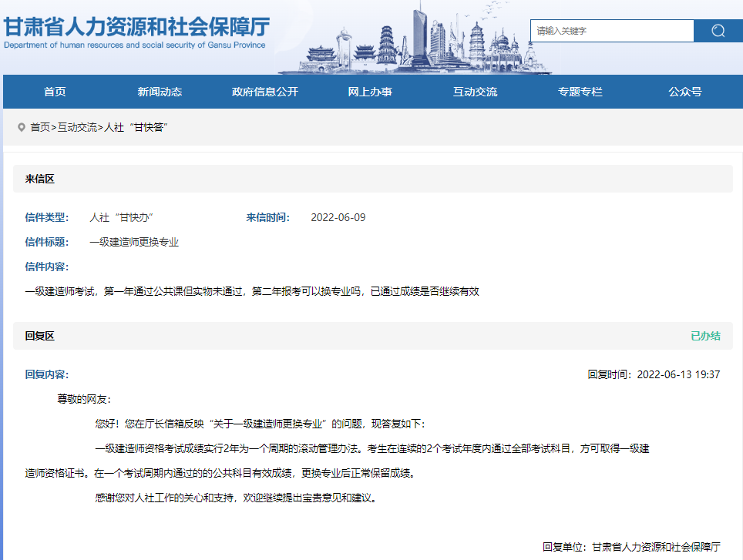Screen dimensions: 743x560
Task: Open the 首页 navigation menu item
Action: click(55, 92)
